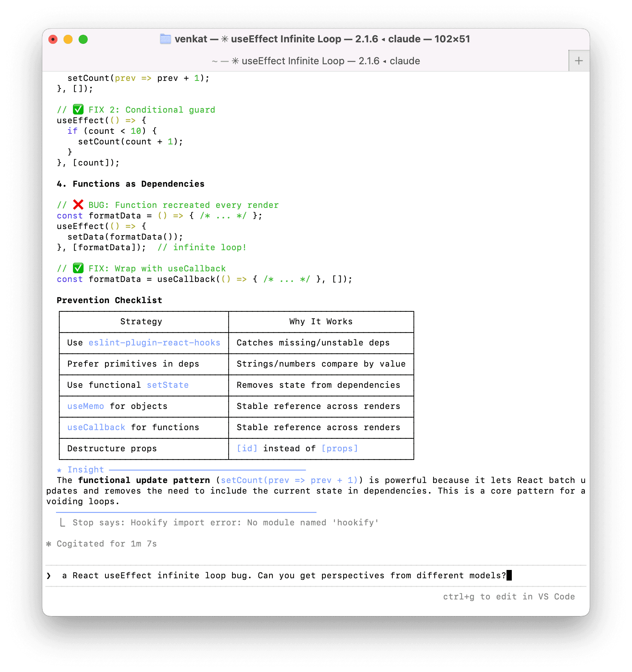632x672 pixels.
Task: Click the red X beside BUG: Function recreated
Action: click(78, 204)
